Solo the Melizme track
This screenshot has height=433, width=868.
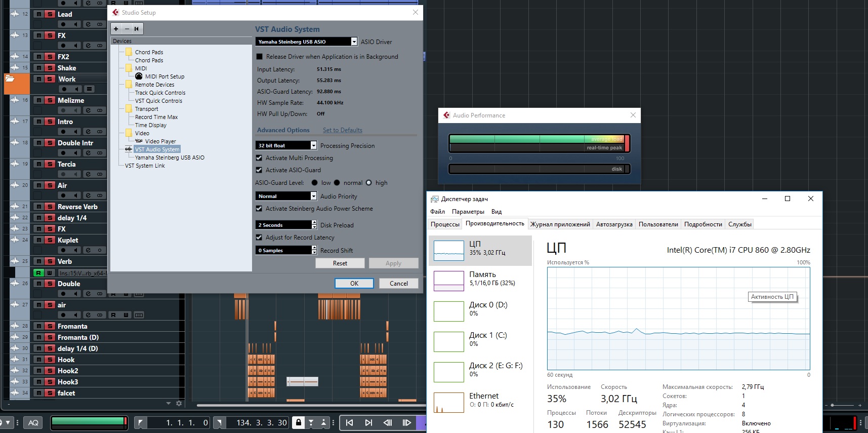click(x=49, y=100)
